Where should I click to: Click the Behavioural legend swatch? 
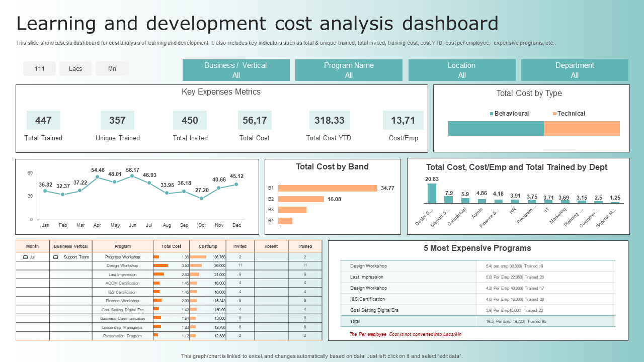(x=492, y=114)
